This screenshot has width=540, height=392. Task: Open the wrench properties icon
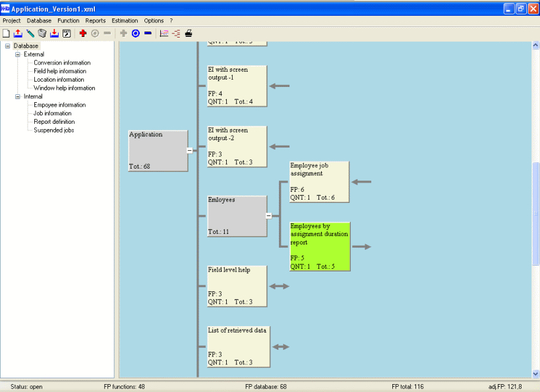tap(67, 34)
